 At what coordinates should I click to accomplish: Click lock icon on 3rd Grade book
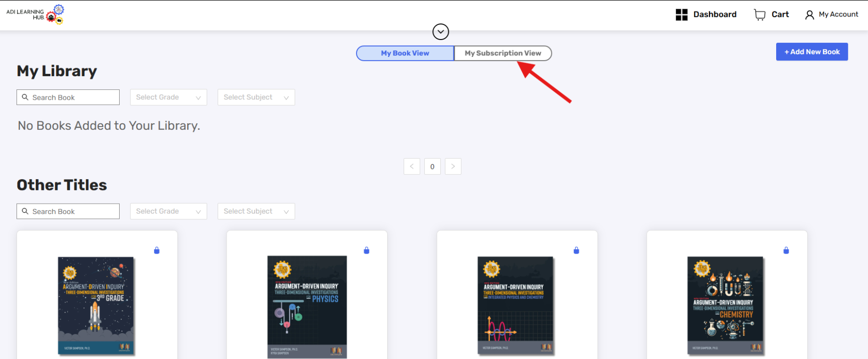157,250
